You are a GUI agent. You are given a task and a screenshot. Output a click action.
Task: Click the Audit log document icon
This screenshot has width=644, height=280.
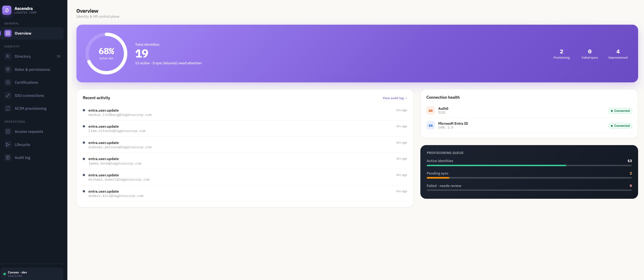click(x=8, y=157)
